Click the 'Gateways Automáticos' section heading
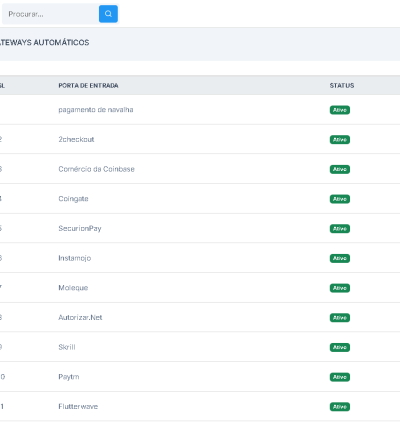Viewport: 400px width, 424px height. pos(44,43)
